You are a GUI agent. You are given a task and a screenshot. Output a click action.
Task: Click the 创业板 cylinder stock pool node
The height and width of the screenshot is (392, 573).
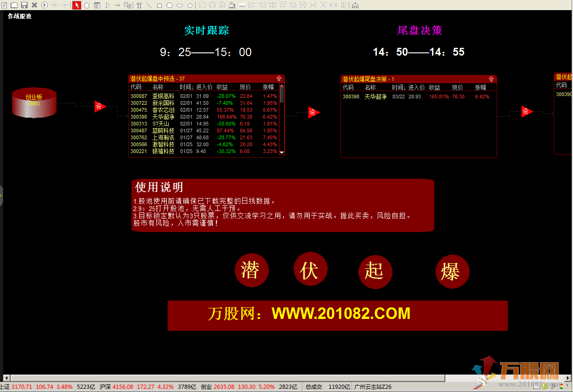pyautogui.click(x=34, y=103)
